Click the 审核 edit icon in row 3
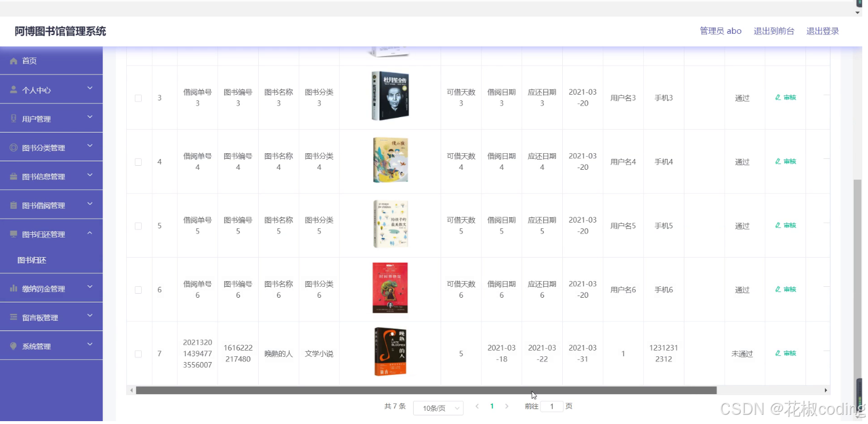The image size is (868, 424). [x=778, y=98]
